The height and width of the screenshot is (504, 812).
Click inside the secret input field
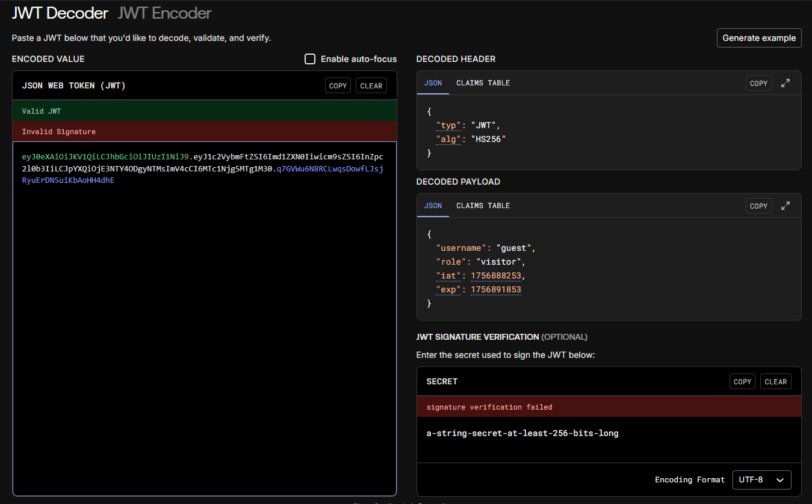pyautogui.click(x=609, y=440)
